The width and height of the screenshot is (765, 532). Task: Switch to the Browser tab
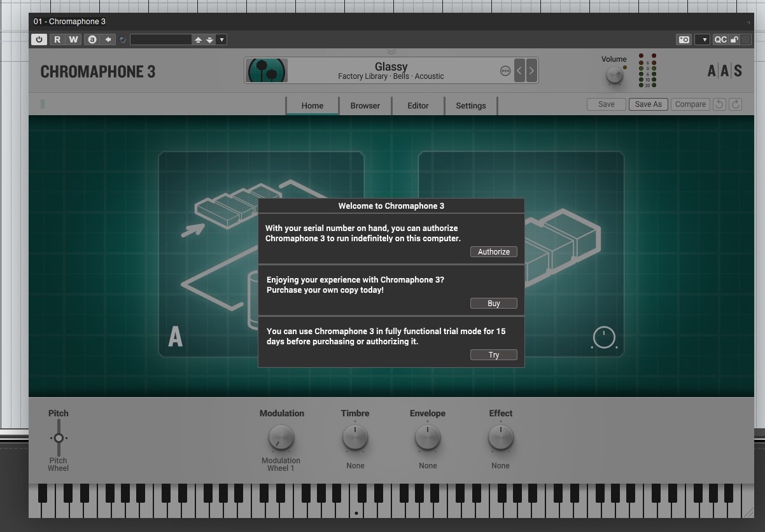[365, 106]
